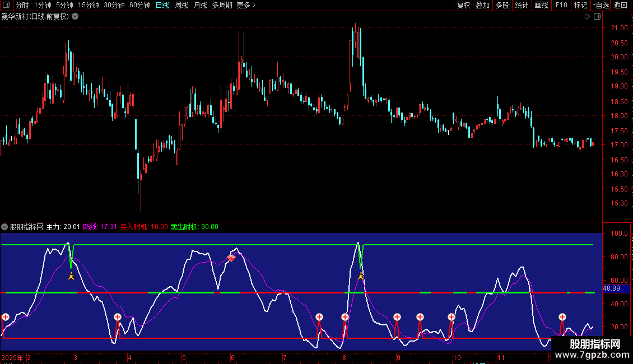Open dropdown beside 颖华新材 title
Viewport: 633px width, 364px height.
[x=75, y=17]
